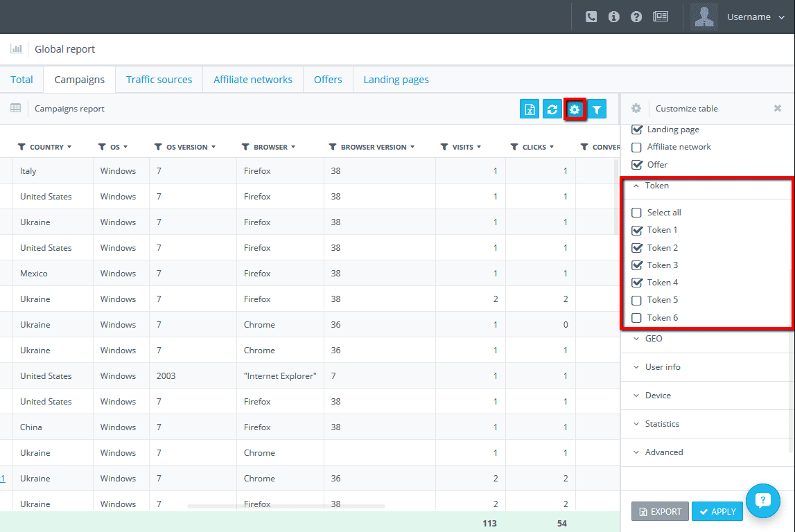The image size is (795, 532).
Task: Click the Clicks column filter icon
Action: click(x=514, y=147)
